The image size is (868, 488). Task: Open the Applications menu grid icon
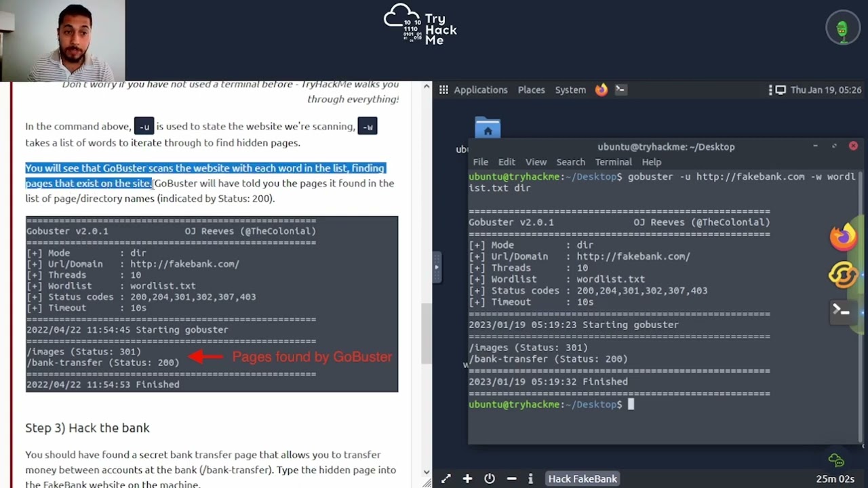tap(443, 90)
